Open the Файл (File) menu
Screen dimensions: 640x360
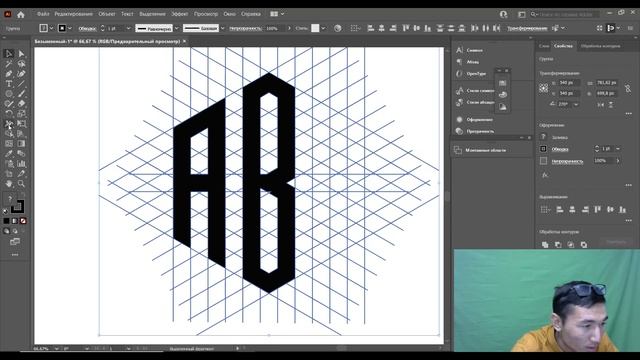(43, 14)
